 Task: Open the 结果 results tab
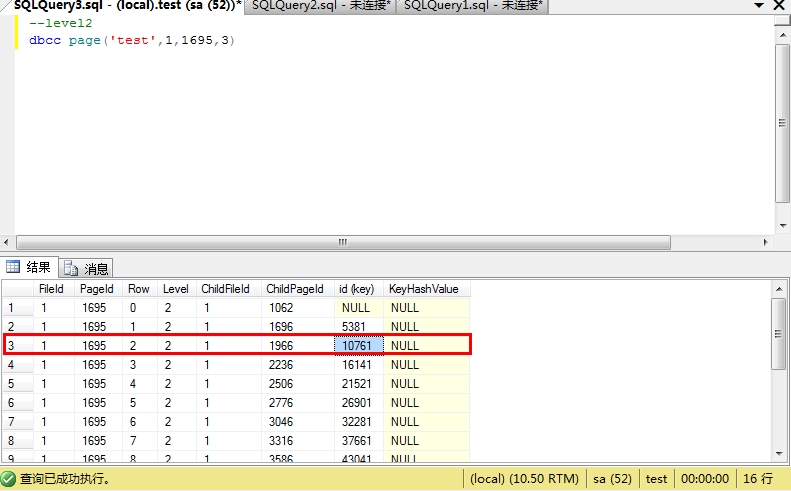click(29, 267)
